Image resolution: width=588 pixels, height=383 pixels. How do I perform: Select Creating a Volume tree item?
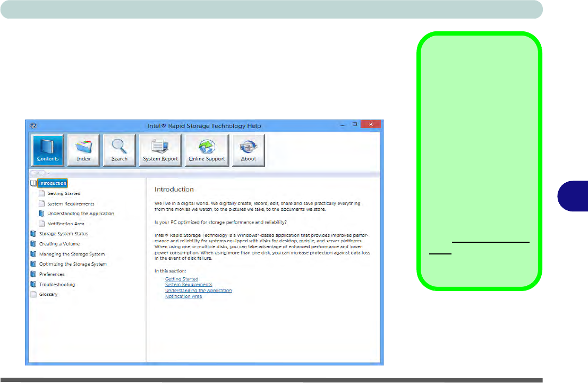click(59, 244)
